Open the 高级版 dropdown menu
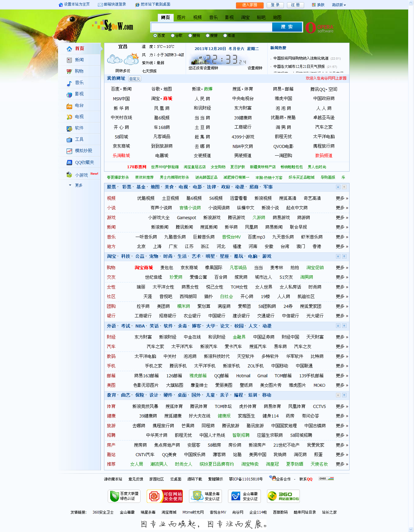The height and width of the screenshot is (532, 414). coord(339,5)
